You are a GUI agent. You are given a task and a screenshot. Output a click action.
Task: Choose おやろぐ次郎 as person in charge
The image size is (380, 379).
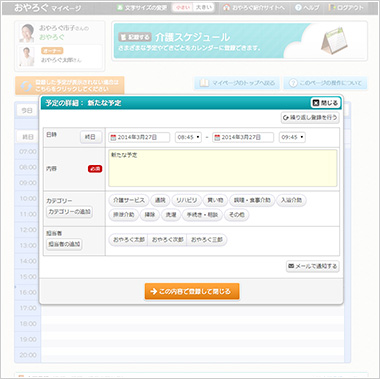coord(168,240)
